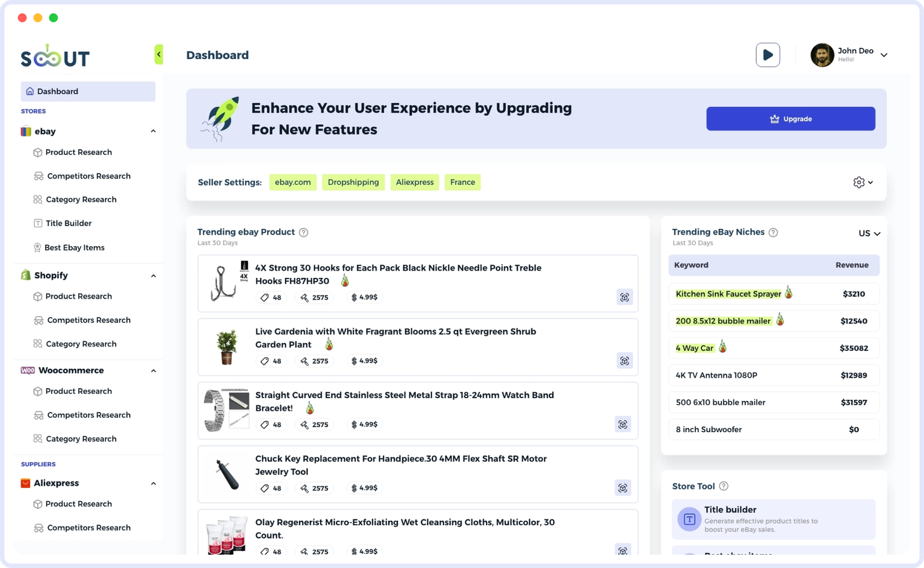
Task: Select the Dropshipping seller setting tag
Action: click(353, 182)
